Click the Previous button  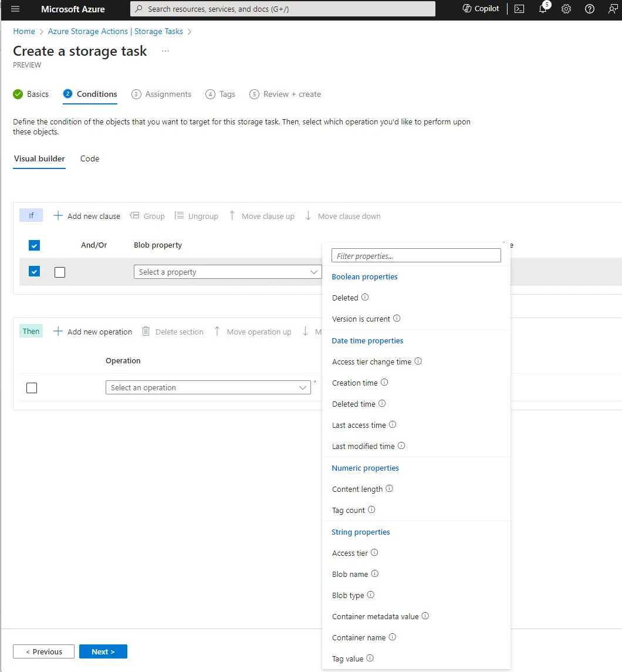43,651
